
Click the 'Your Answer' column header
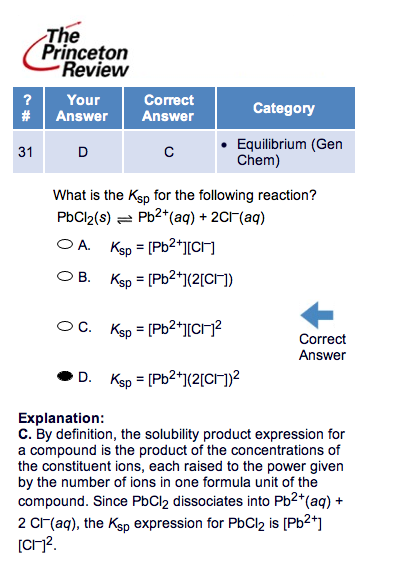[x=83, y=108]
